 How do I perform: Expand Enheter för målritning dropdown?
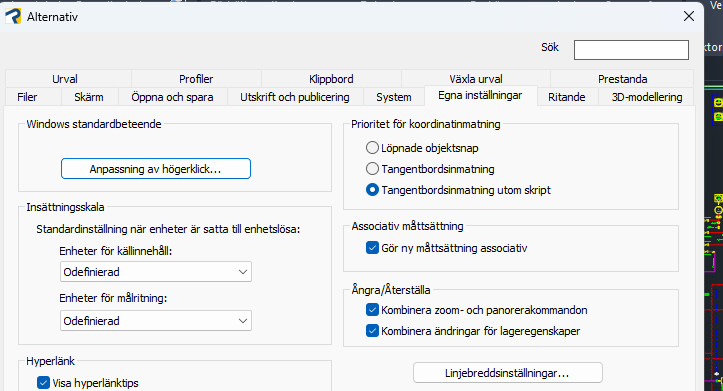click(156, 321)
